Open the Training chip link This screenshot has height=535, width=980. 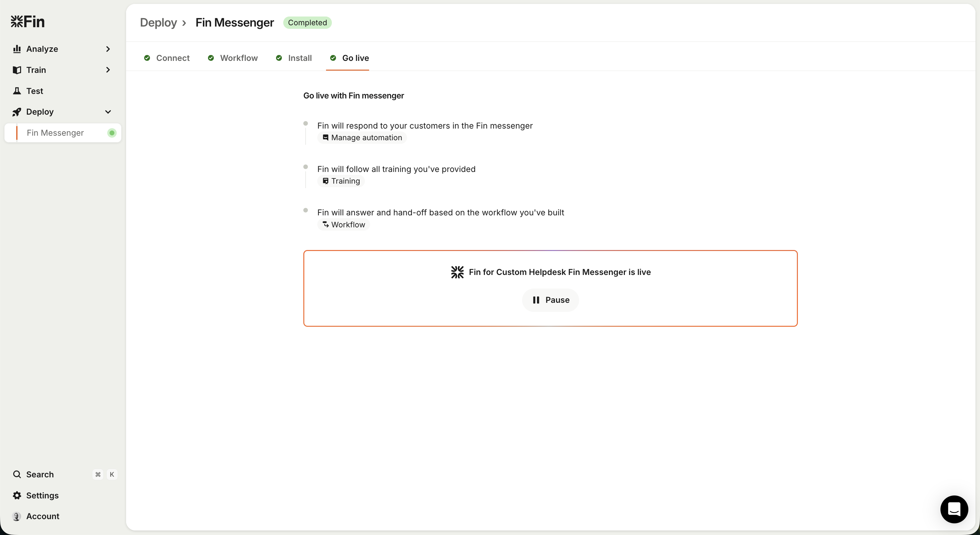341,181
